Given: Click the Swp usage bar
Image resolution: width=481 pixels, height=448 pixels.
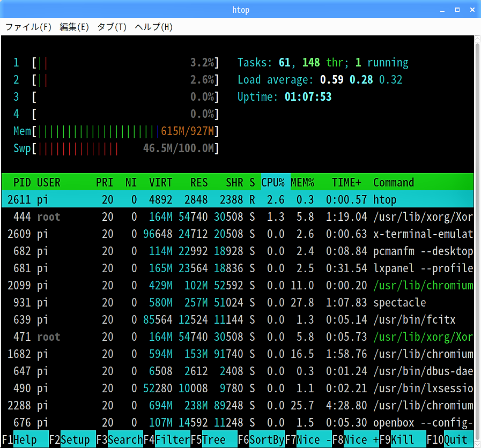Looking at the screenshot, I should [x=116, y=148].
